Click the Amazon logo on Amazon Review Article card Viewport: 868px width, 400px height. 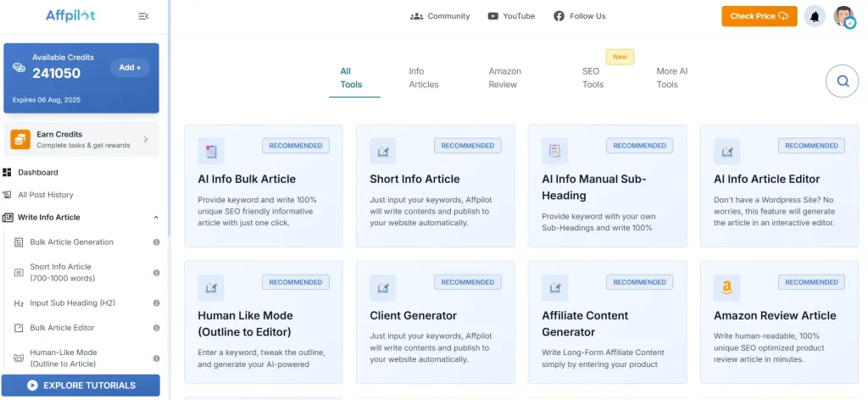coord(726,287)
